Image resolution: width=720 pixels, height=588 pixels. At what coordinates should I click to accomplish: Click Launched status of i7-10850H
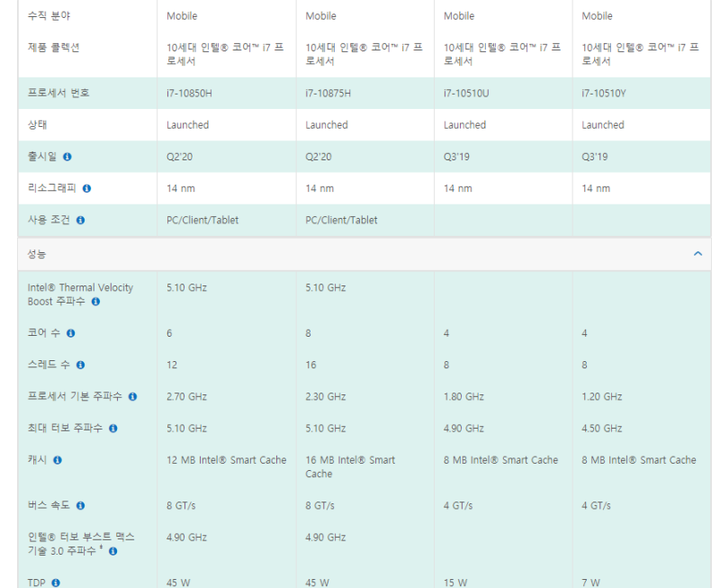click(187, 125)
